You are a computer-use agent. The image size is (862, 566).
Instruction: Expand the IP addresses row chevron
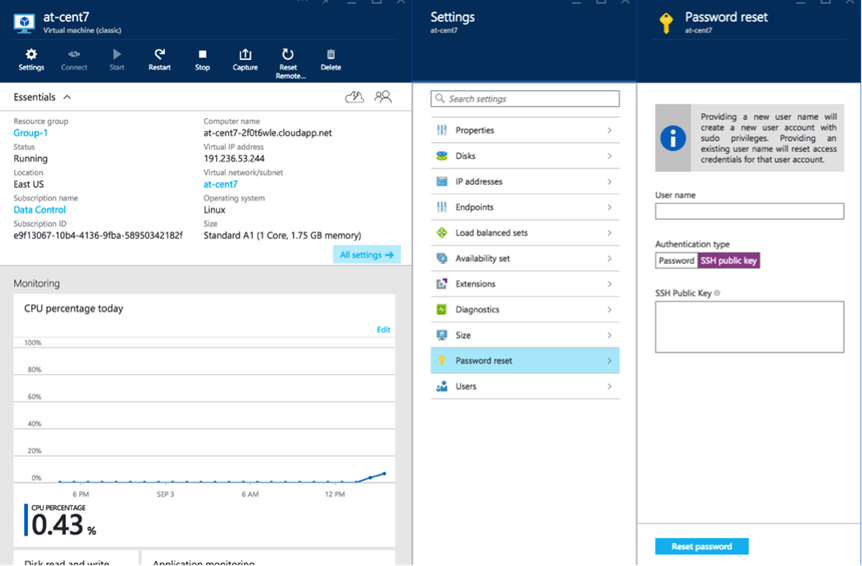(609, 181)
